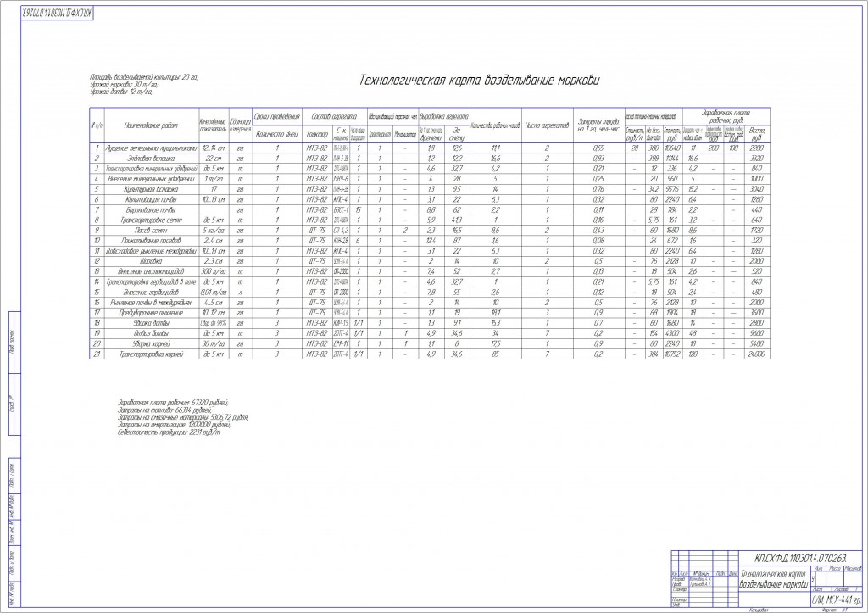This screenshot has height=613, width=868.
Task: Select the note 'Урожай моркови 30 т/га'
Action: [124, 85]
